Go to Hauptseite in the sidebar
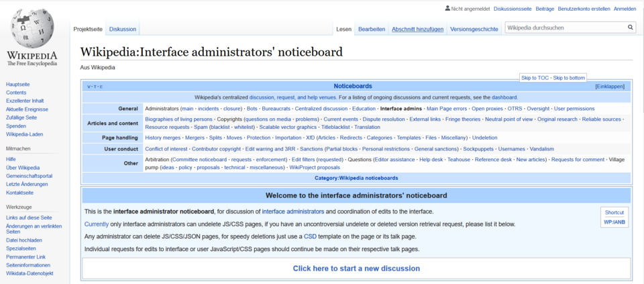This screenshot has width=644, height=284. point(17,84)
